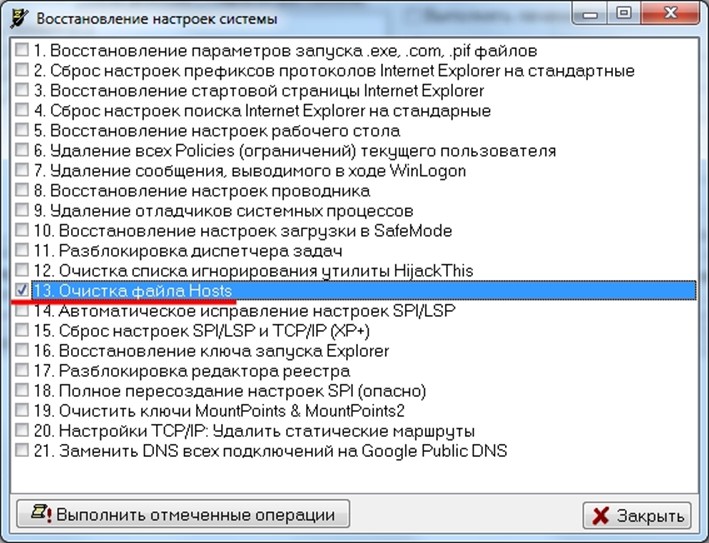Enable checkbox 3 Восстановление стартовой страницы Internet Explorer
The height and width of the screenshot is (543, 709).
22,90
